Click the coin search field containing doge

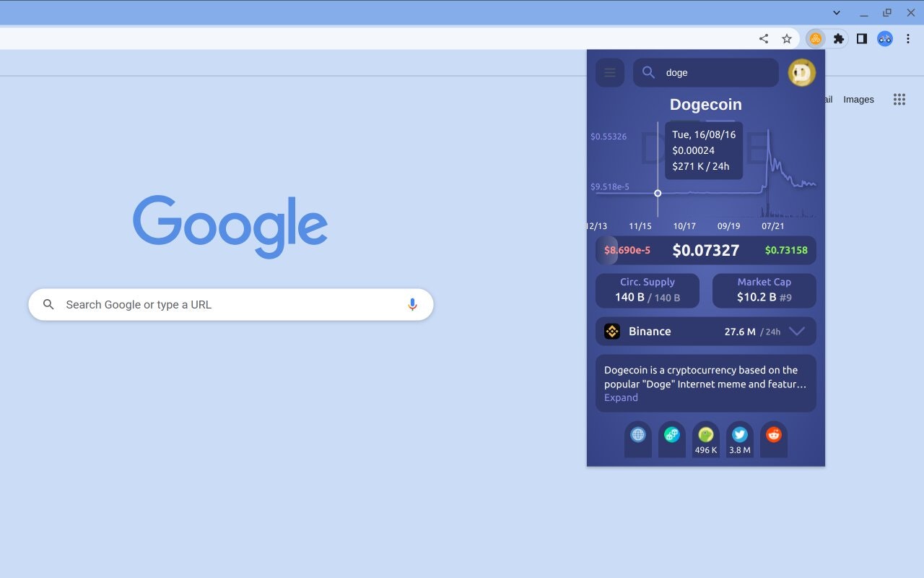pyautogui.click(x=706, y=72)
